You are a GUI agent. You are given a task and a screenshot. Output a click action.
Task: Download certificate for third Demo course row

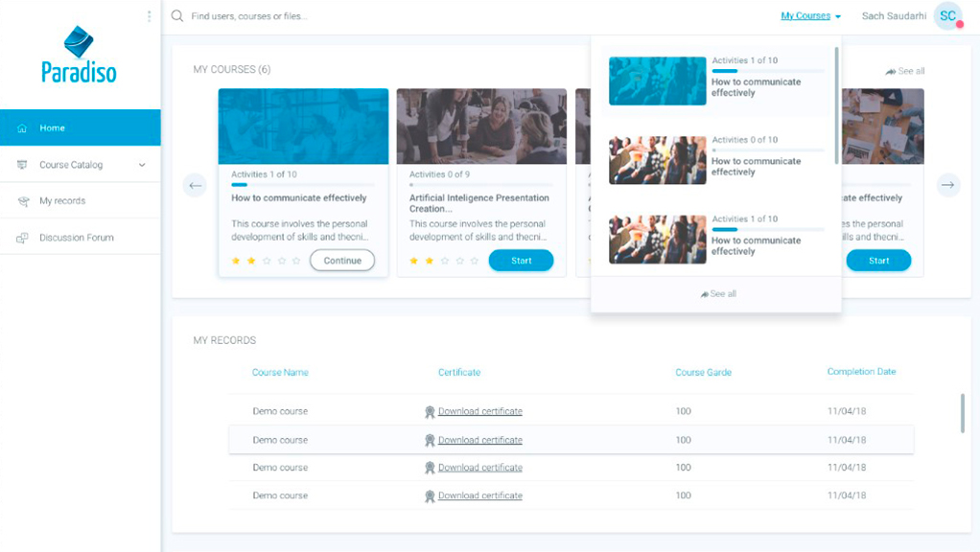[x=480, y=468]
